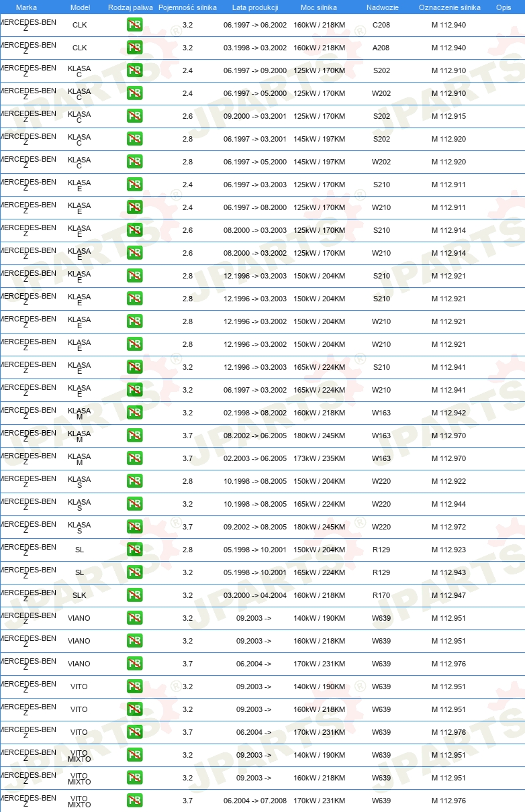
Task: Click the R170 body cell
Action: coord(381,596)
